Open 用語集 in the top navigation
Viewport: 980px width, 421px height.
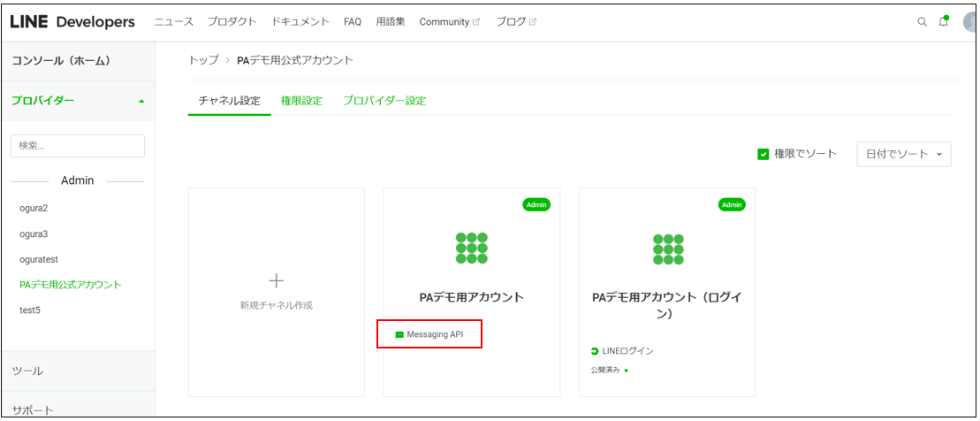coord(391,22)
